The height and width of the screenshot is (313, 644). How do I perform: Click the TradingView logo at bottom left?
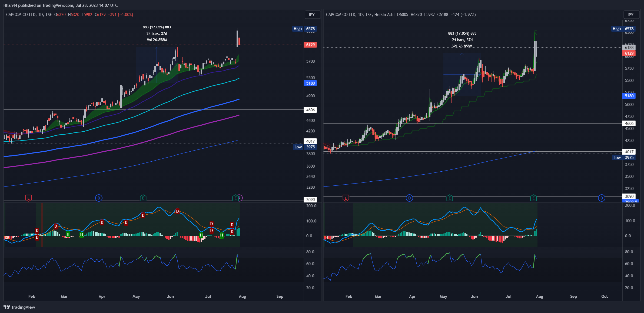pos(19,307)
